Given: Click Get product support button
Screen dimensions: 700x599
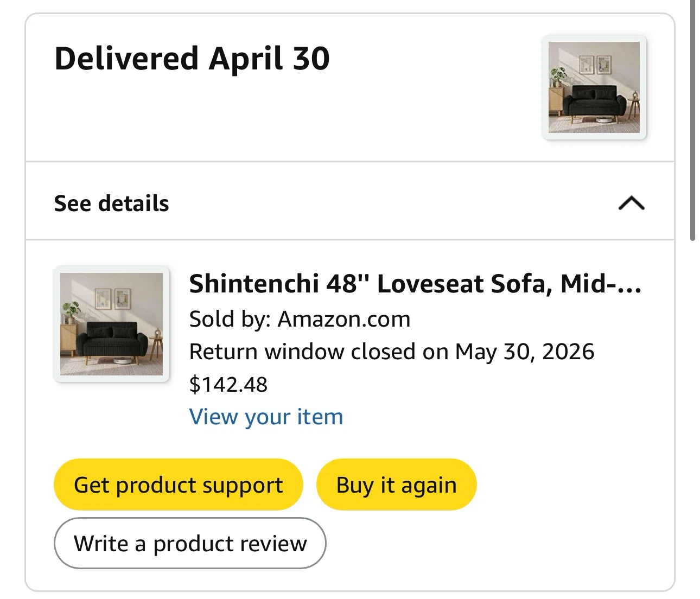Looking at the screenshot, I should click(x=178, y=485).
